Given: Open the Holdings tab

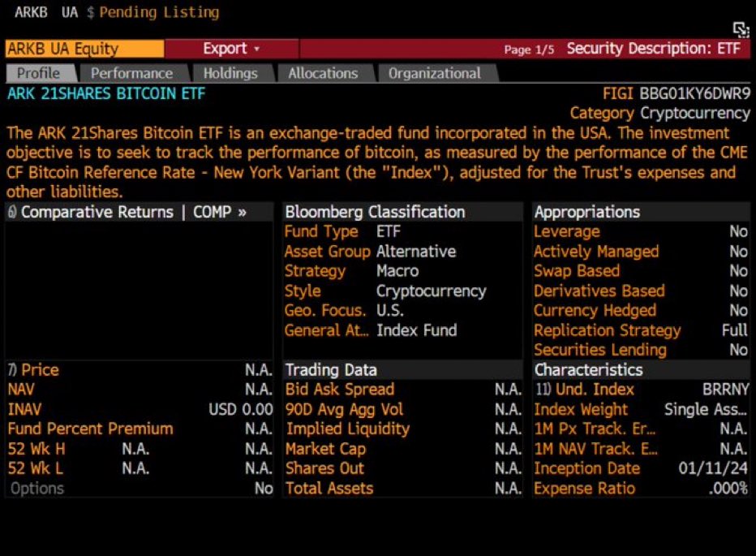Looking at the screenshot, I should pyautogui.click(x=232, y=72).
